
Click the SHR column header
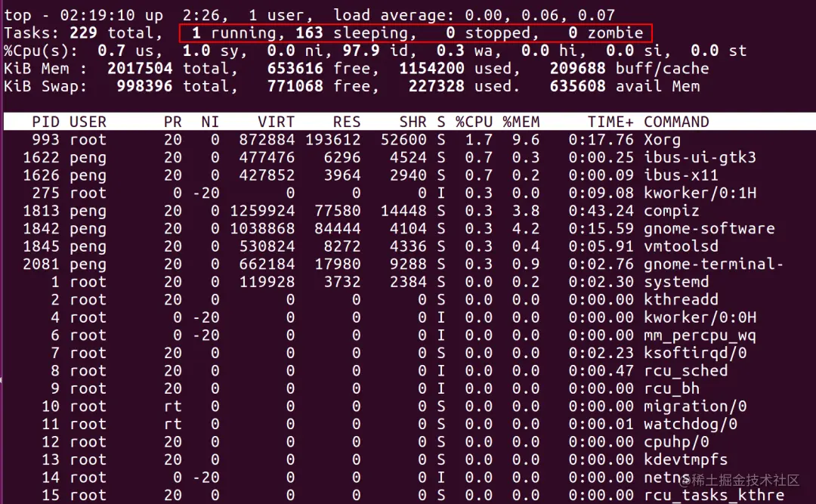[413, 122]
